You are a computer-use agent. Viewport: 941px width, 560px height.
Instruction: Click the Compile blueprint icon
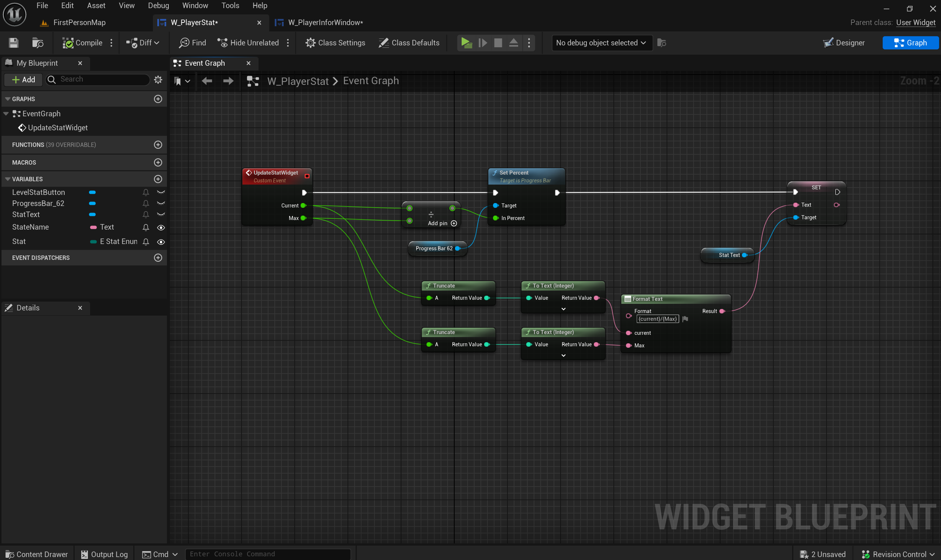click(68, 43)
